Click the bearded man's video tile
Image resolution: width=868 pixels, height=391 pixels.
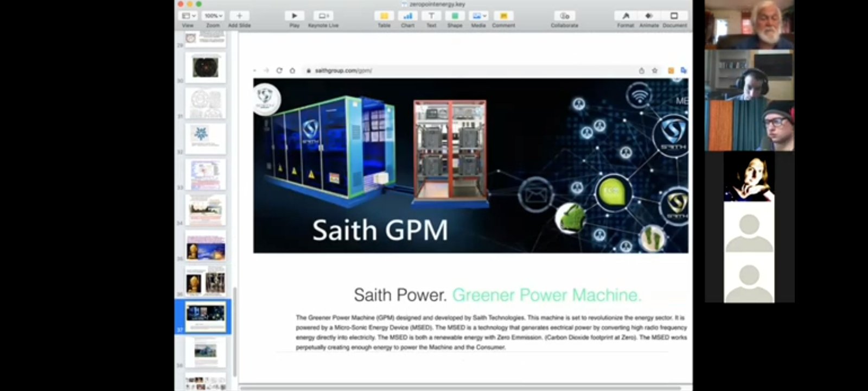click(749, 25)
